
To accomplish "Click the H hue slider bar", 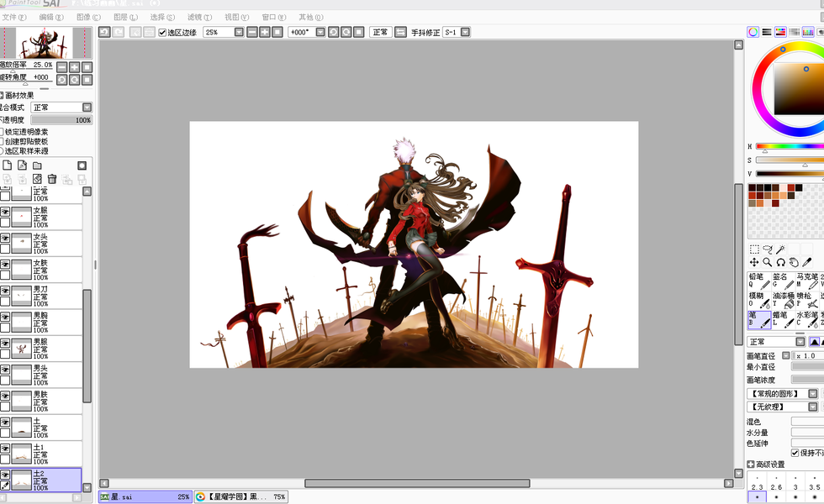I will [x=790, y=146].
